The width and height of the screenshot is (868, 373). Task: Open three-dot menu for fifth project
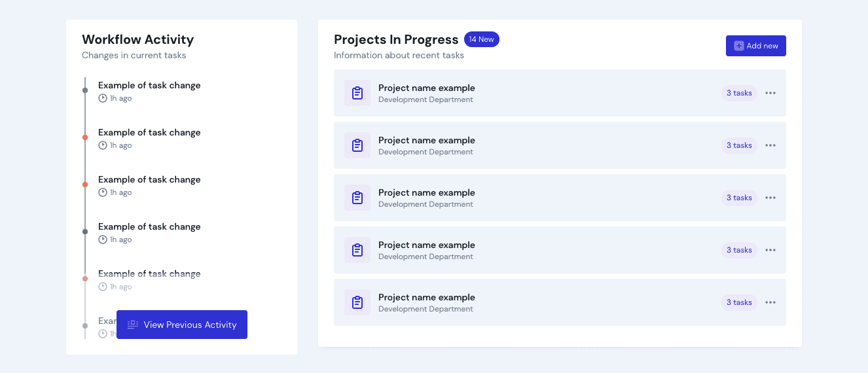point(770,302)
